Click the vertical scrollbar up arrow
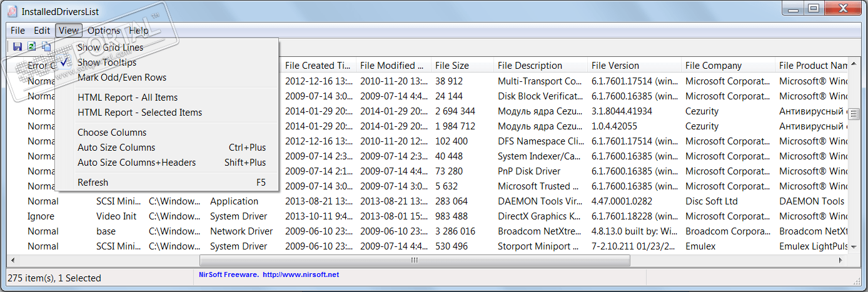This screenshot has height=292, width=868. pyautogui.click(x=855, y=66)
